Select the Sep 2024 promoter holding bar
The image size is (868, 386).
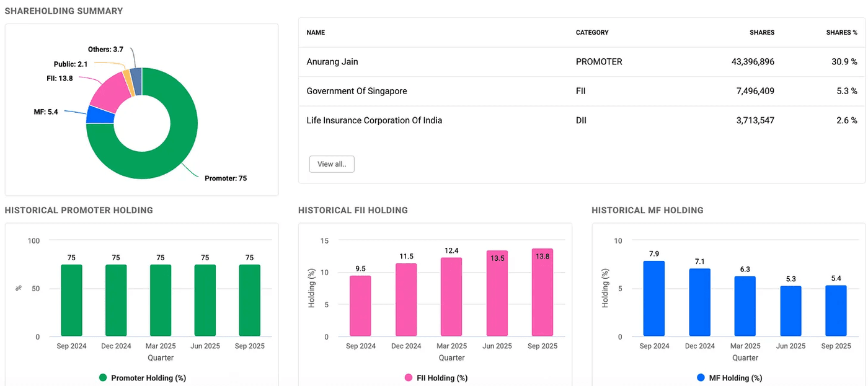71,300
